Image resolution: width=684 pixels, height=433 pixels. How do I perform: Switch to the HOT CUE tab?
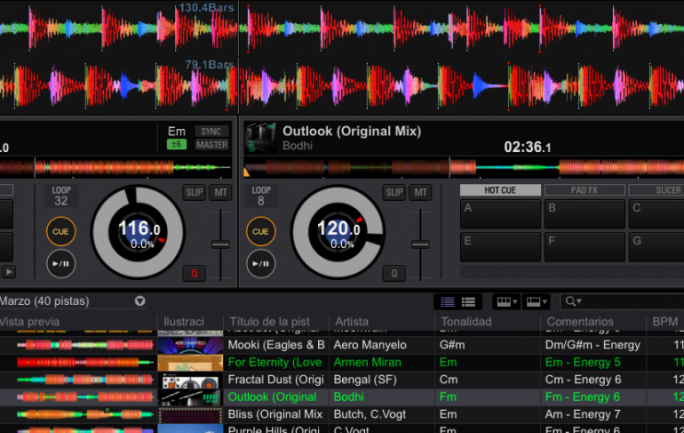500,190
